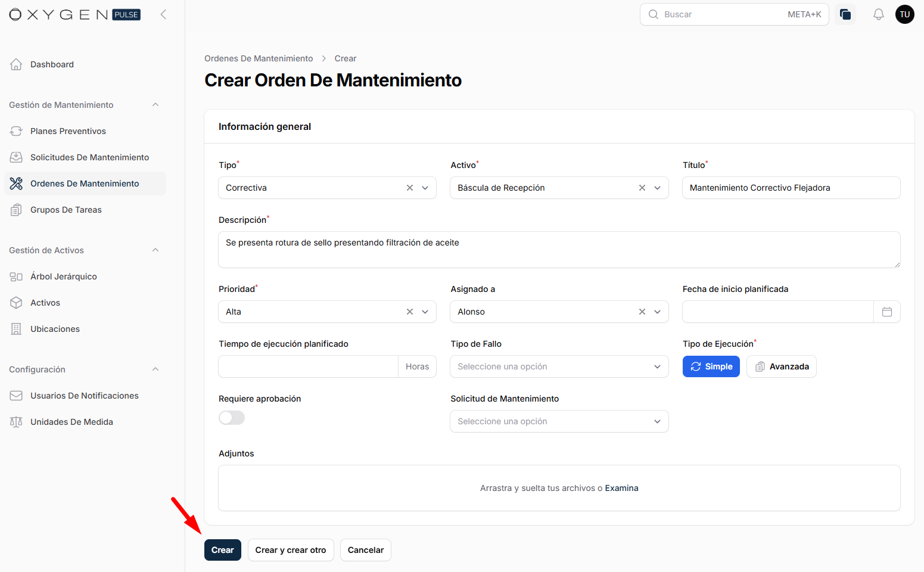Toggle the Requiere aprobación switch

232,418
